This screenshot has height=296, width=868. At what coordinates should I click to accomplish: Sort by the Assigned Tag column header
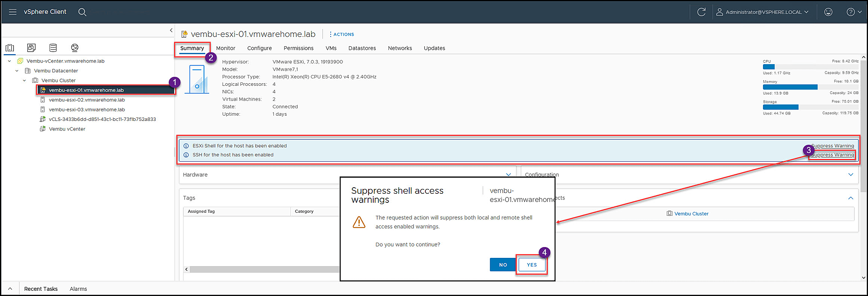click(237, 211)
